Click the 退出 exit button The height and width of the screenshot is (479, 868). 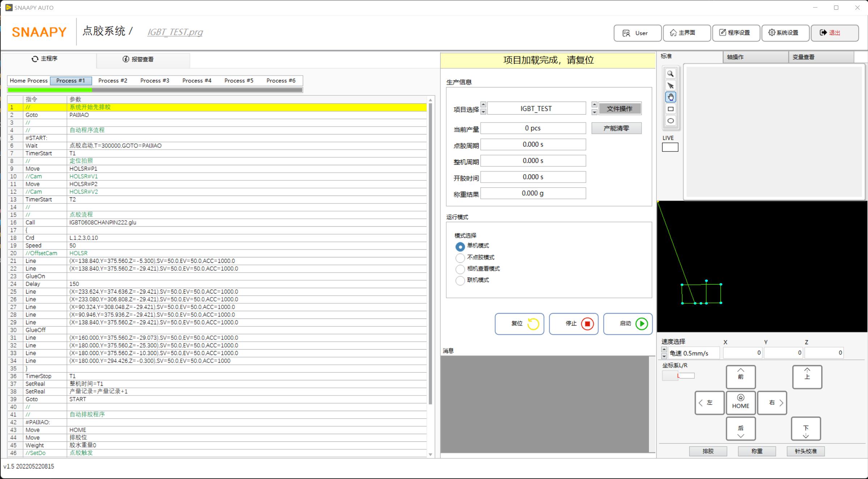(x=835, y=33)
